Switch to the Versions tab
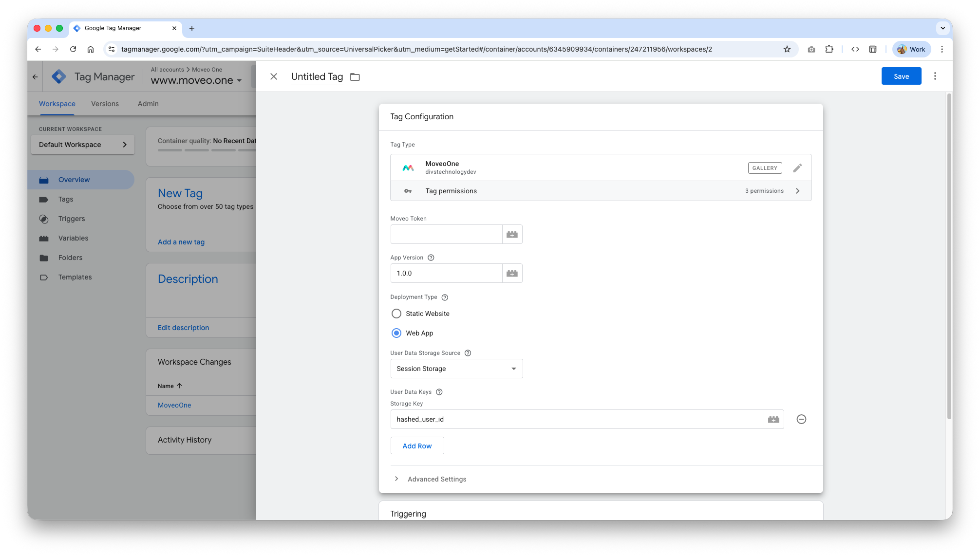 (105, 104)
